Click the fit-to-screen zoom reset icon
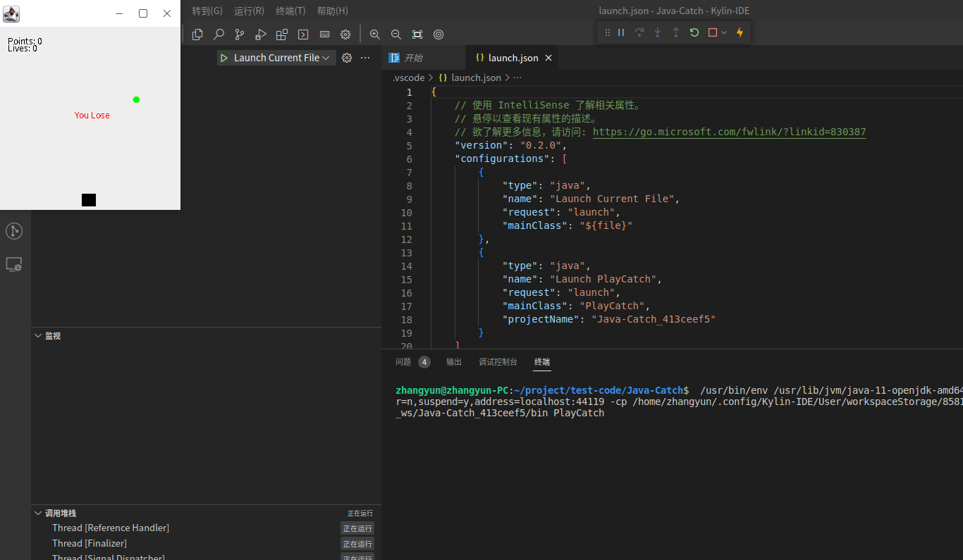Image resolution: width=963 pixels, height=560 pixels. [x=417, y=34]
